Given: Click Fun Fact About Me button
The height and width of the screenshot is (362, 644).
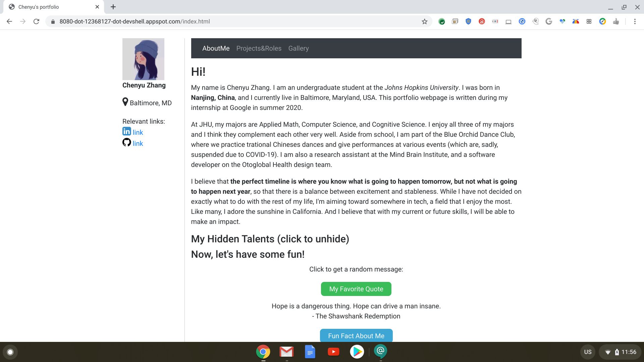Looking at the screenshot, I should (x=356, y=336).
